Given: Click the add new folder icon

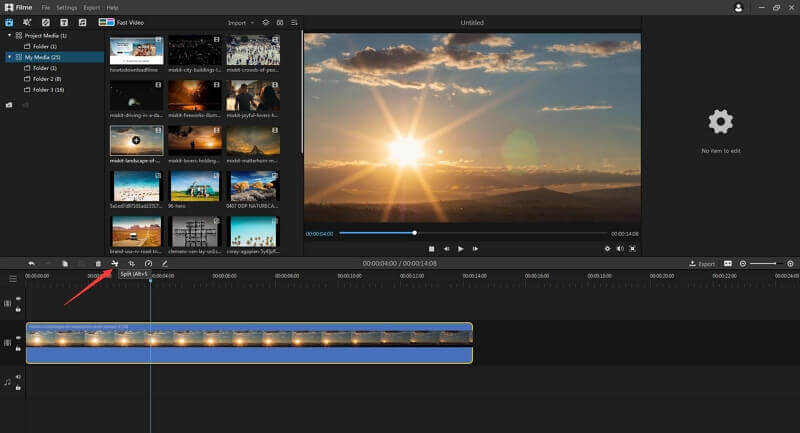Looking at the screenshot, I should tap(9, 105).
